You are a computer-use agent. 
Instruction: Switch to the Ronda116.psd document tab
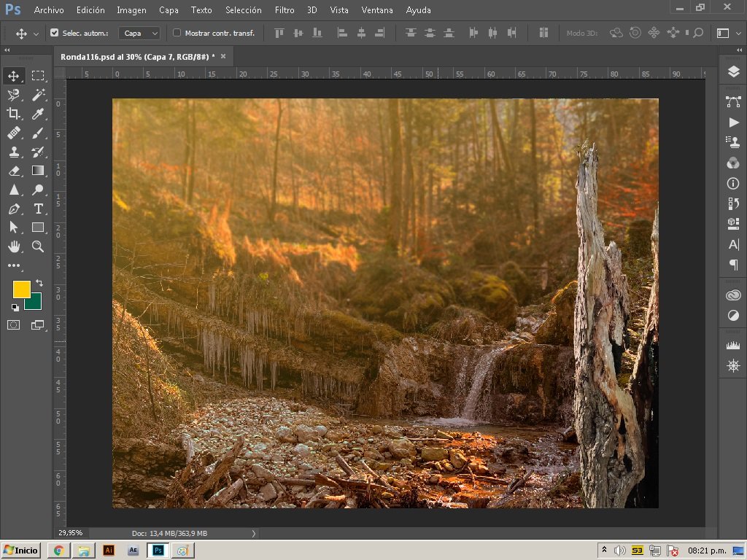tap(137, 57)
